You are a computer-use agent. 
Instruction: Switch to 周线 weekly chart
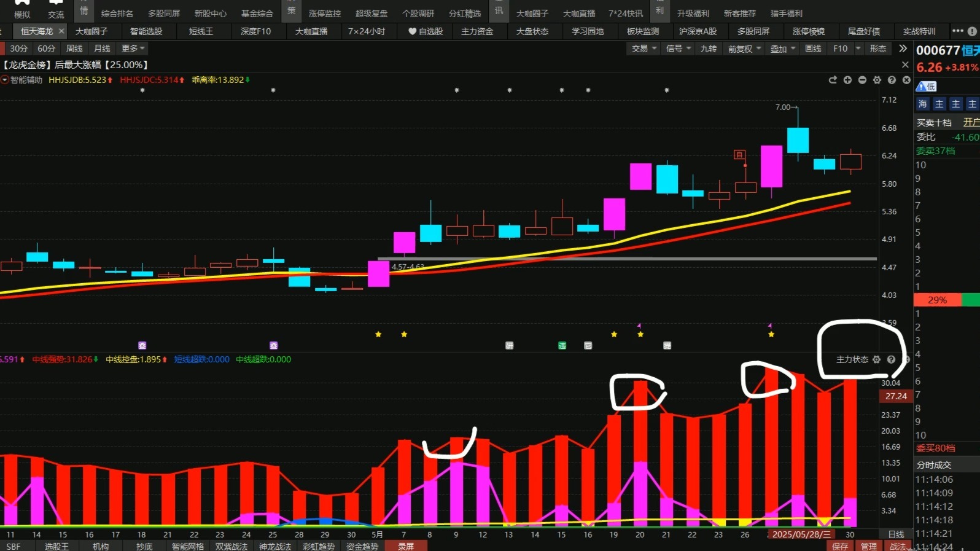point(74,49)
